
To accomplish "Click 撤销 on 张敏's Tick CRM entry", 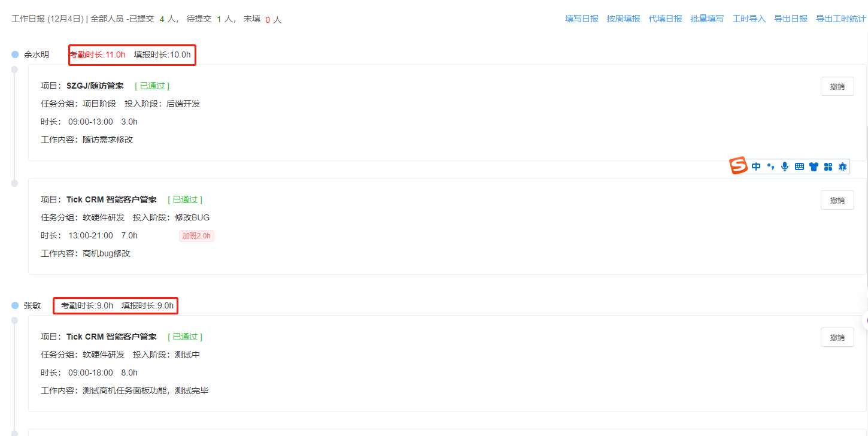I will tap(837, 337).
